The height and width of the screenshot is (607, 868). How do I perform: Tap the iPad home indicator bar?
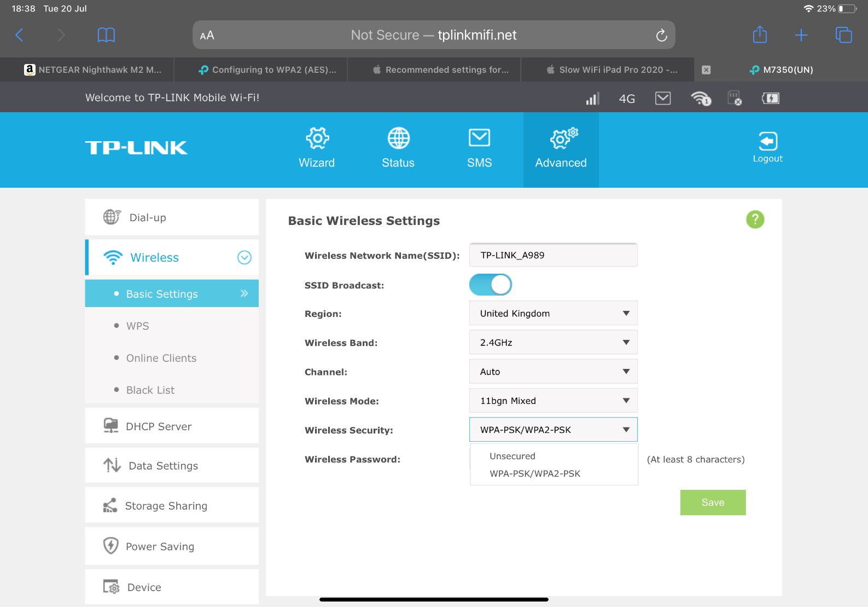pos(434,599)
